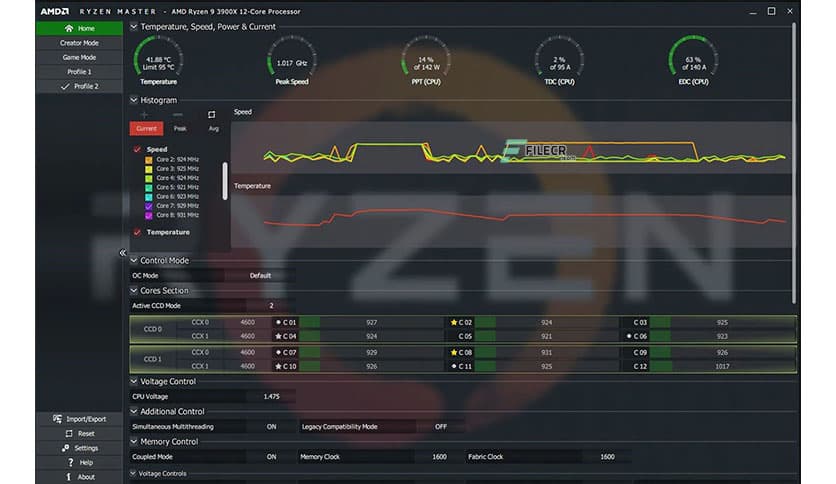Switch to Creator Mode

pyautogui.click(x=79, y=43)
